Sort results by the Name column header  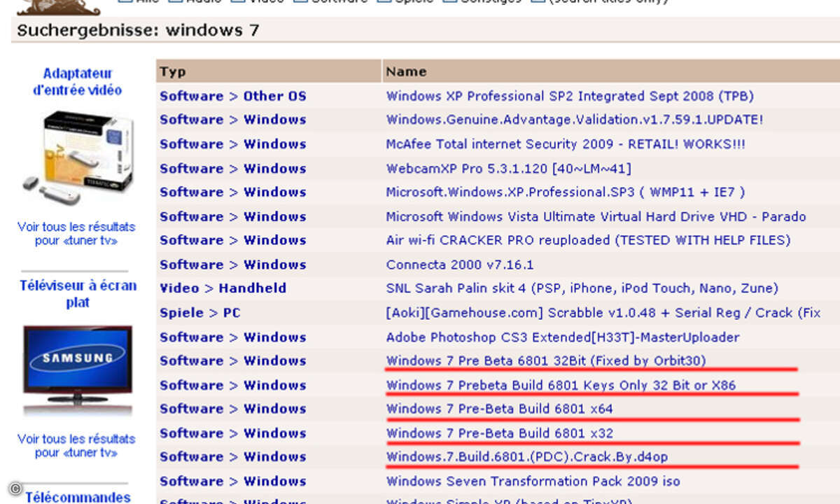[406, 71]
